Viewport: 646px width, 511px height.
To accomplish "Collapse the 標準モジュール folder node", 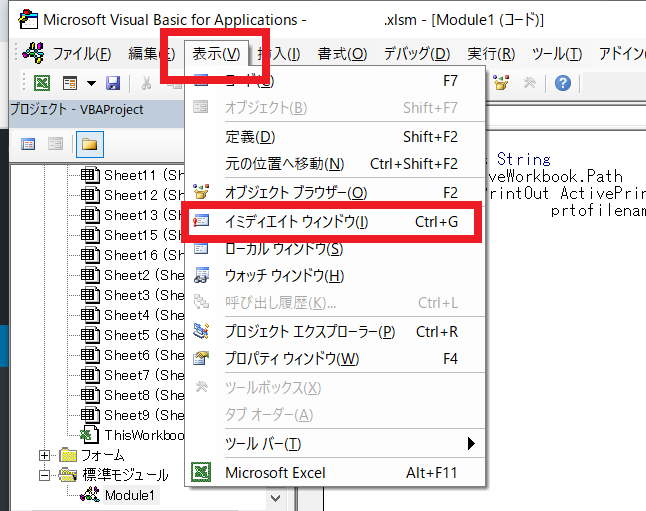I will 44,475.
